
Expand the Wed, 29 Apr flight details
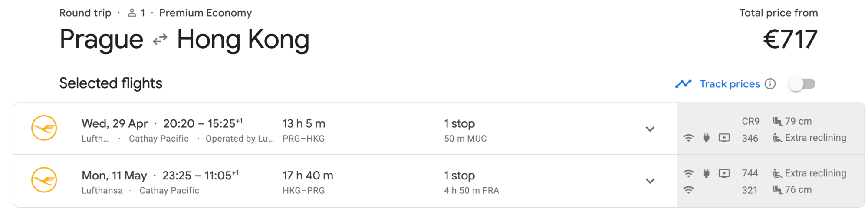(650, 129)
